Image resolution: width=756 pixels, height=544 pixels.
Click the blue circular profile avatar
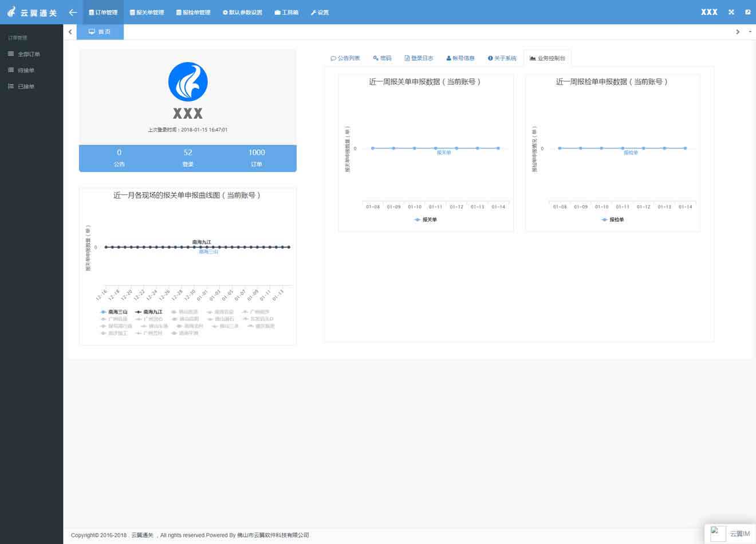pyautogui.click(x=188, y=82)
